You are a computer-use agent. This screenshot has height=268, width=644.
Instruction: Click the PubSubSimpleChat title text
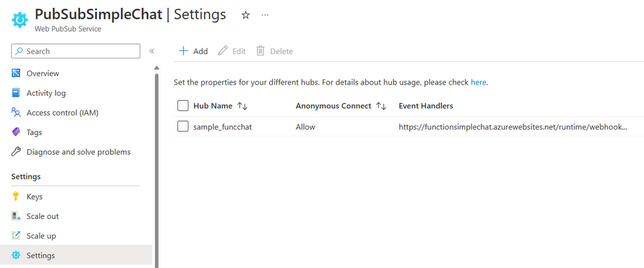pyautogui.click(x=99, y=14)
